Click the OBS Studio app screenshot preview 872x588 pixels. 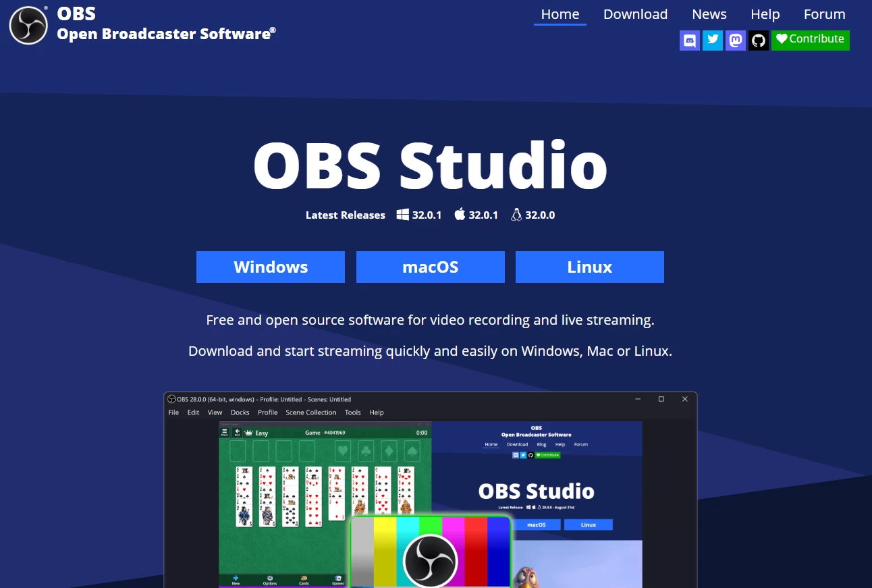pos(430,489)
